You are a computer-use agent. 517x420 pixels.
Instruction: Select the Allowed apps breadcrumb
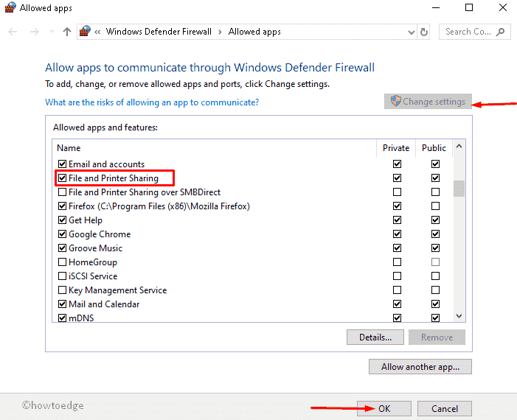pos(254,32)
